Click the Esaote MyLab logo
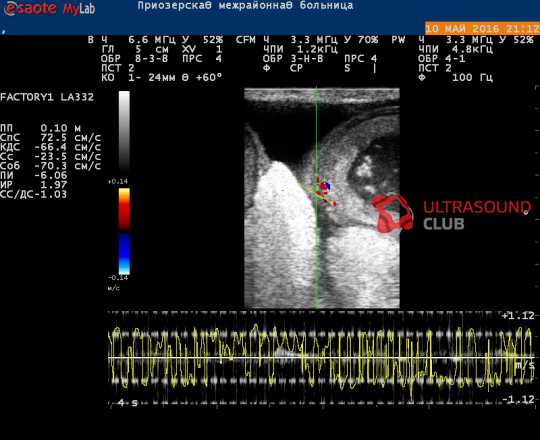This screenshot has height=440, width=540. coord(49,9)
